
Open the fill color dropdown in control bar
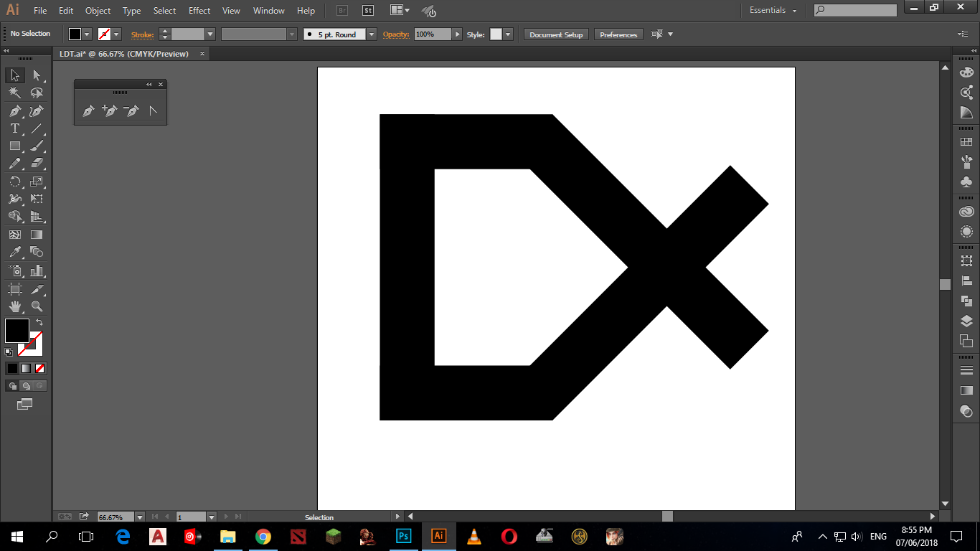coord(87,34)
